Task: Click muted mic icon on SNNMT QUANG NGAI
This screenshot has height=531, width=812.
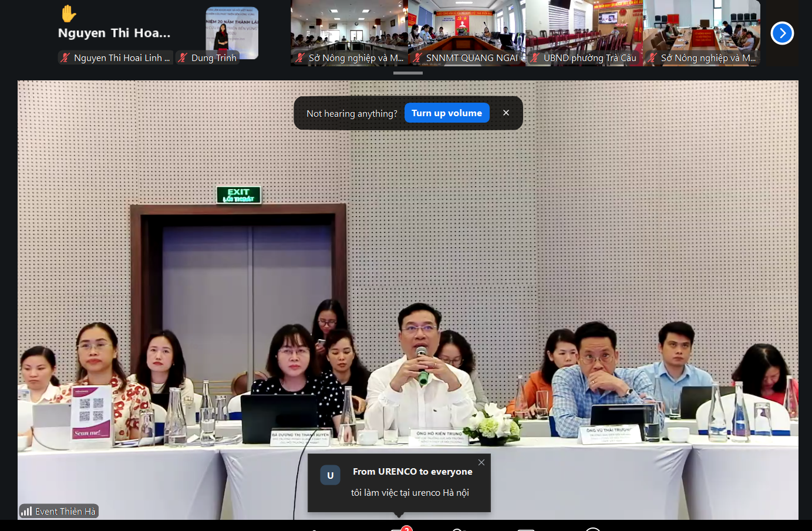Action: [417, 58]
